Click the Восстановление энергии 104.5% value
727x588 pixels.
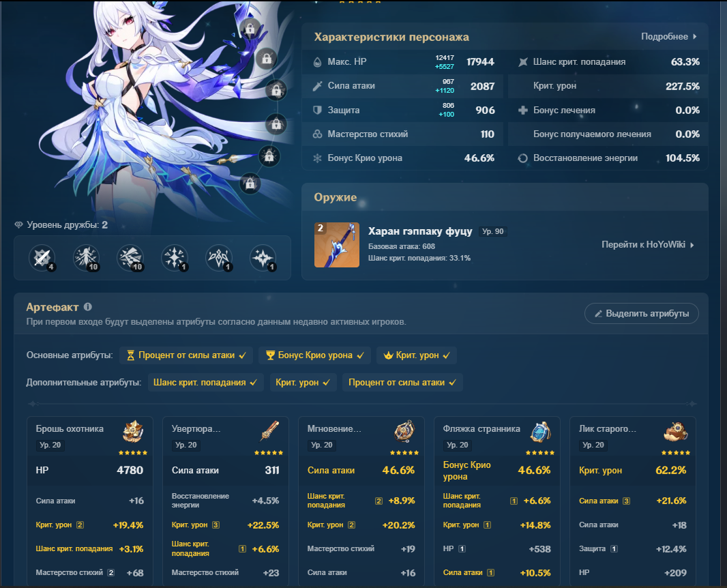click(x=683, y=158)
